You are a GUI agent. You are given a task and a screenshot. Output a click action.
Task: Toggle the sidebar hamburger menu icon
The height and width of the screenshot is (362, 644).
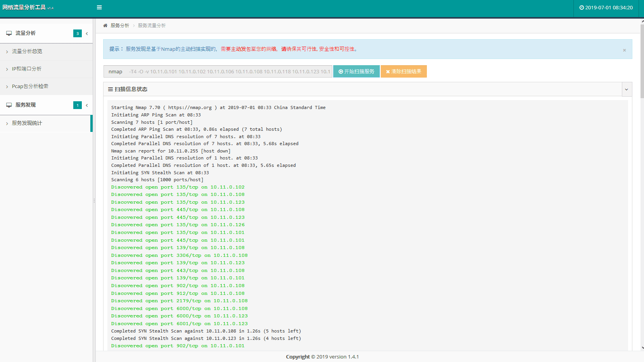point(99,7)
